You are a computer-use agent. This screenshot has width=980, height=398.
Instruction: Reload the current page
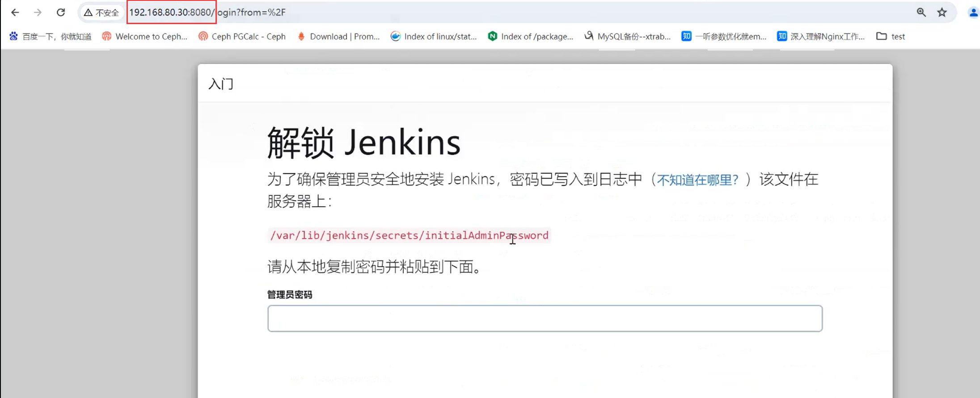61,13
